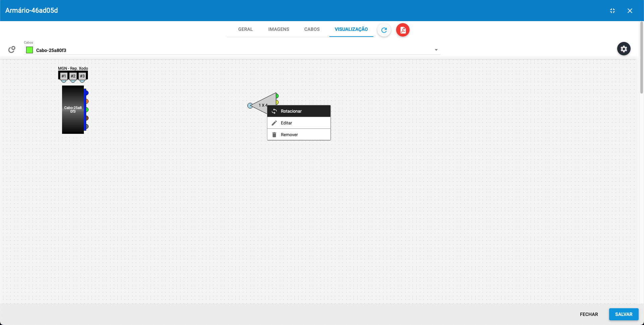The width and height of the screenshot is (644, 325).
Task: Click the green swatch beside Cabo-25a80f3
Action: pyautogui.click(x=30, y=50)
